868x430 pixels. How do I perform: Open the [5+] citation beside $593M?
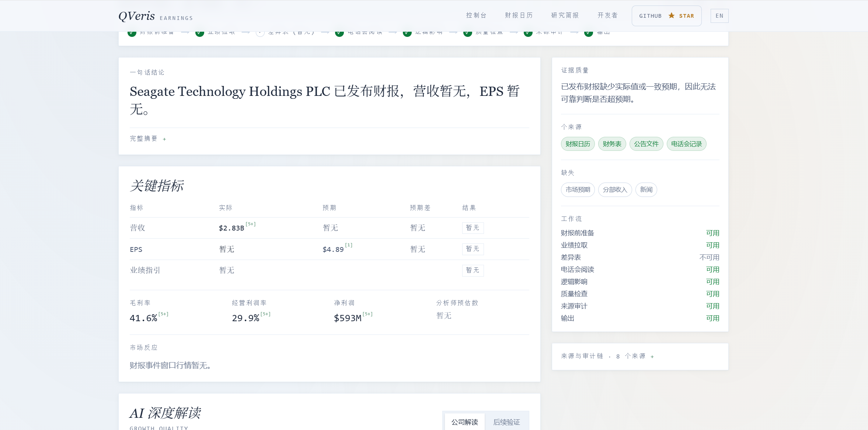367,314
